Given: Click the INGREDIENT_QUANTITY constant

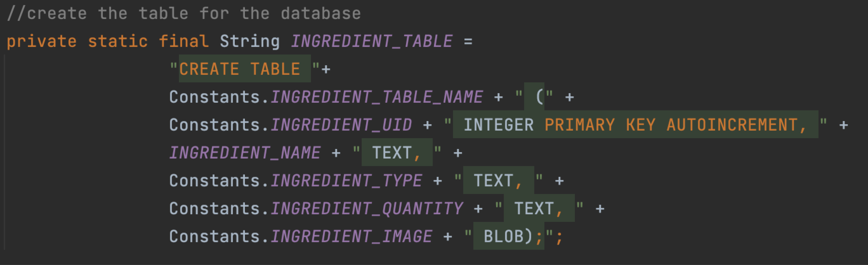Looking at the screenshot, I should [x=367, y=209].
